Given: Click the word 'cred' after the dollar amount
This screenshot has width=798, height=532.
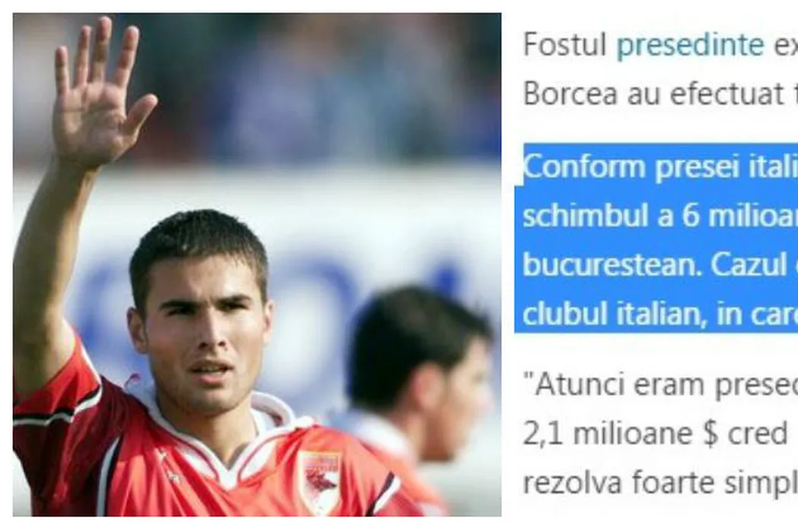Looking at the screenshot, I should pos(758,434).
